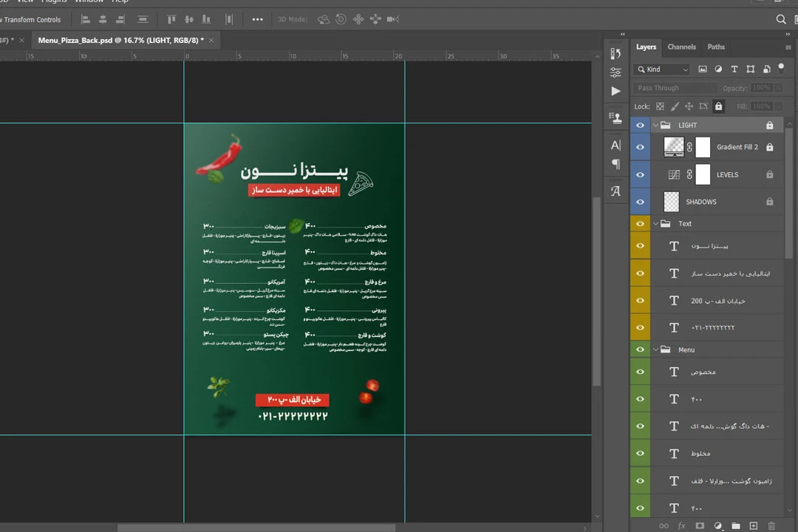The image size is (798, 532).
Task: Collapse the Text group chevron
Action: tap(655, 223)
